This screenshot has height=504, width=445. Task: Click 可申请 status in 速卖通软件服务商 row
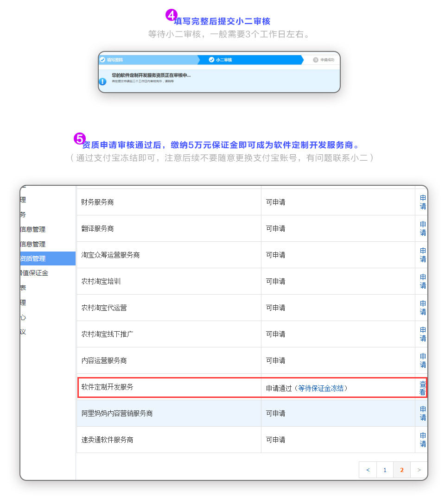click(275, 440)
